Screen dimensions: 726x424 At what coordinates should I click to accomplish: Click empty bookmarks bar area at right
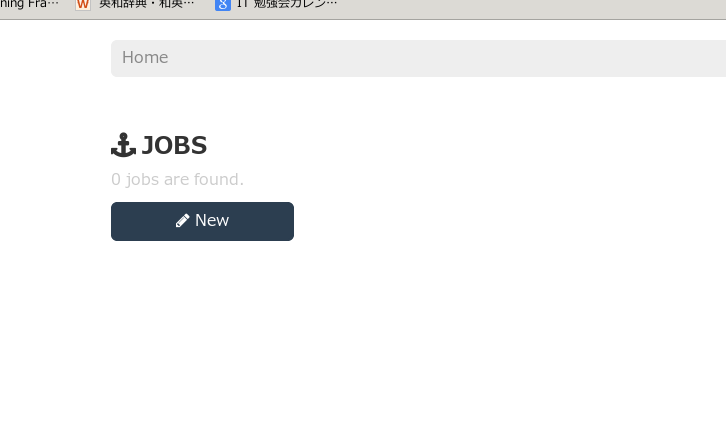pyautogui.click(x=532, y=6)
